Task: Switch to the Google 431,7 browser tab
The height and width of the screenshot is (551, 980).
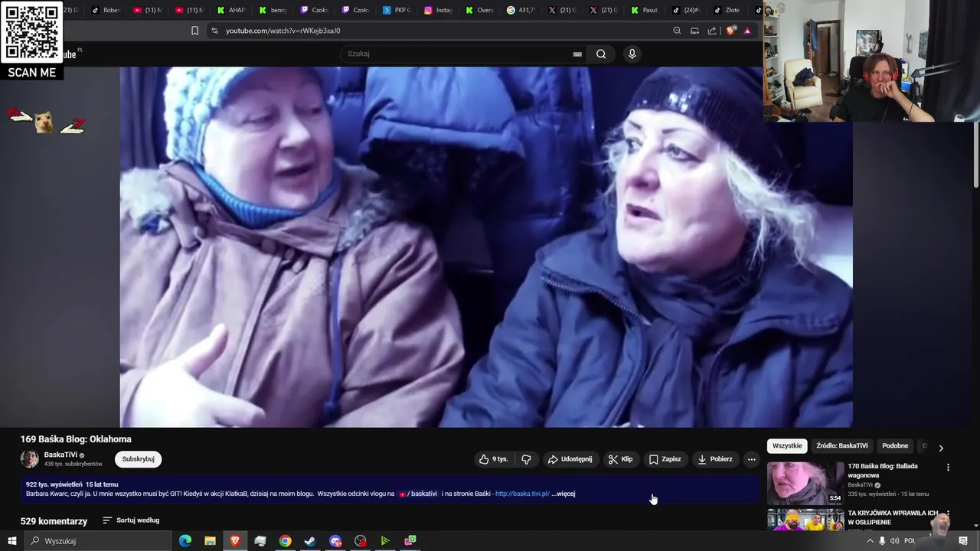Action: (520, 10)
